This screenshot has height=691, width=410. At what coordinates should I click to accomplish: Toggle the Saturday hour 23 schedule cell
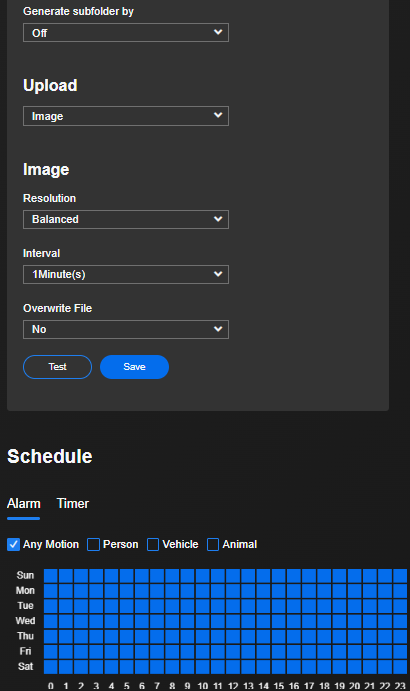(x=400, y=667)
